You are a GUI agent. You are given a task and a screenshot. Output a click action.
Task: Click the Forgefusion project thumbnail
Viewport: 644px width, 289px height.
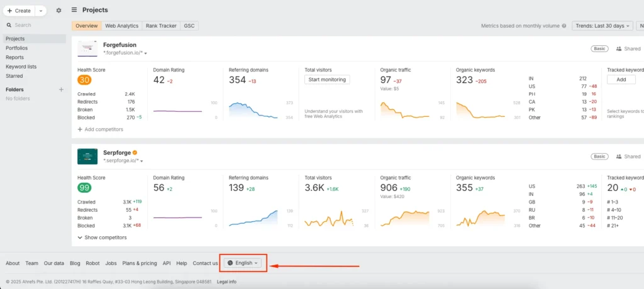click(x=87, y=50)
